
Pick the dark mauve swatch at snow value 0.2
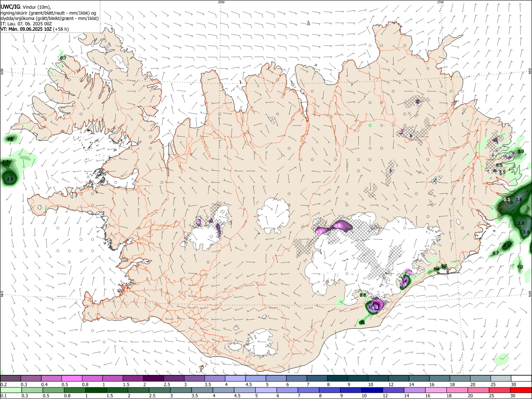[x=10, y=379]
